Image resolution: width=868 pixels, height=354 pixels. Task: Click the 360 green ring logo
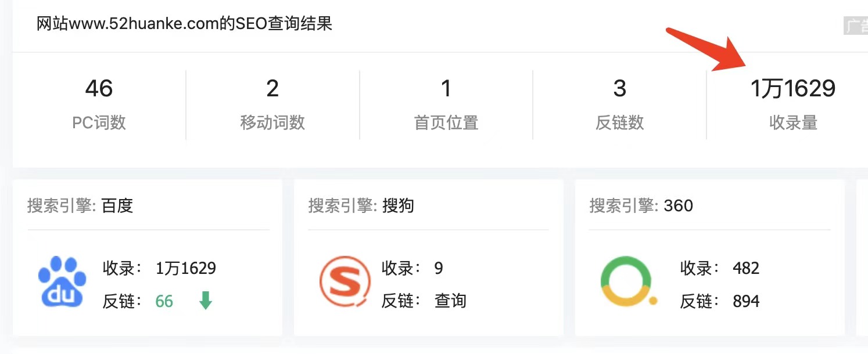(x=627, y=281)
